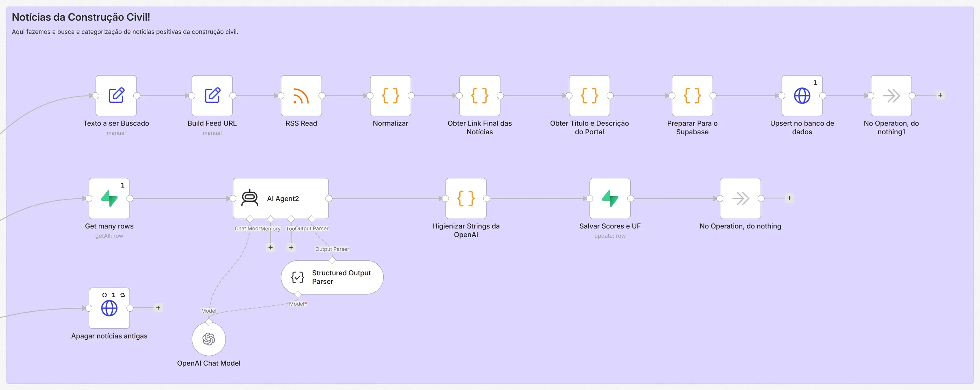
Task: Open the Get many rows Supabase node
Action: click(109, 198)
